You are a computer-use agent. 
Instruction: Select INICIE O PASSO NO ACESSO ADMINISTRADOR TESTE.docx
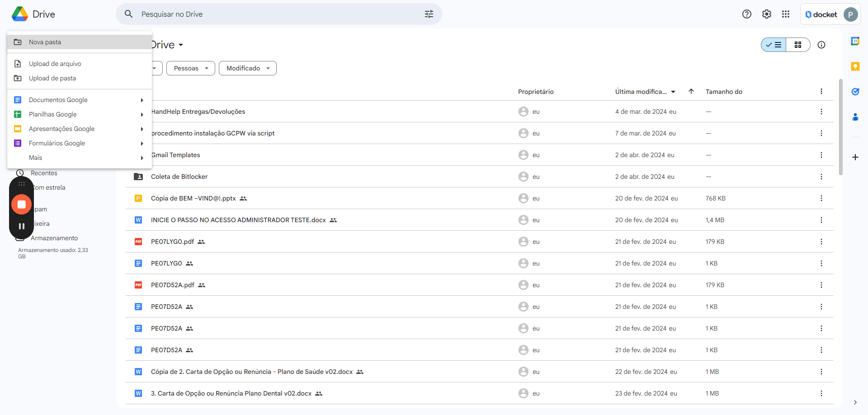click(x=238, y=220)
